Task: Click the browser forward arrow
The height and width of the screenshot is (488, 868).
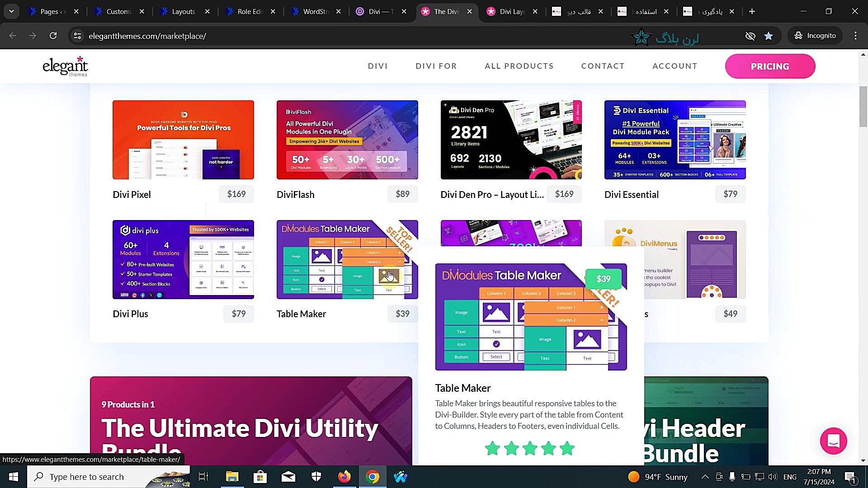Action: coord(33,36)
